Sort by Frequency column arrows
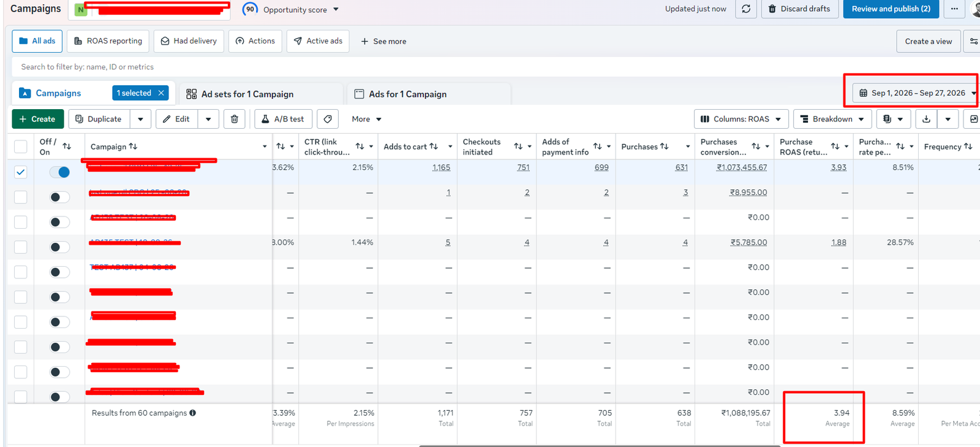This screenshot has height=447, width=980. 968,147
